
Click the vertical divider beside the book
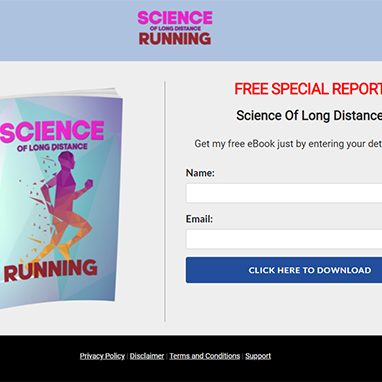point(165,201)
